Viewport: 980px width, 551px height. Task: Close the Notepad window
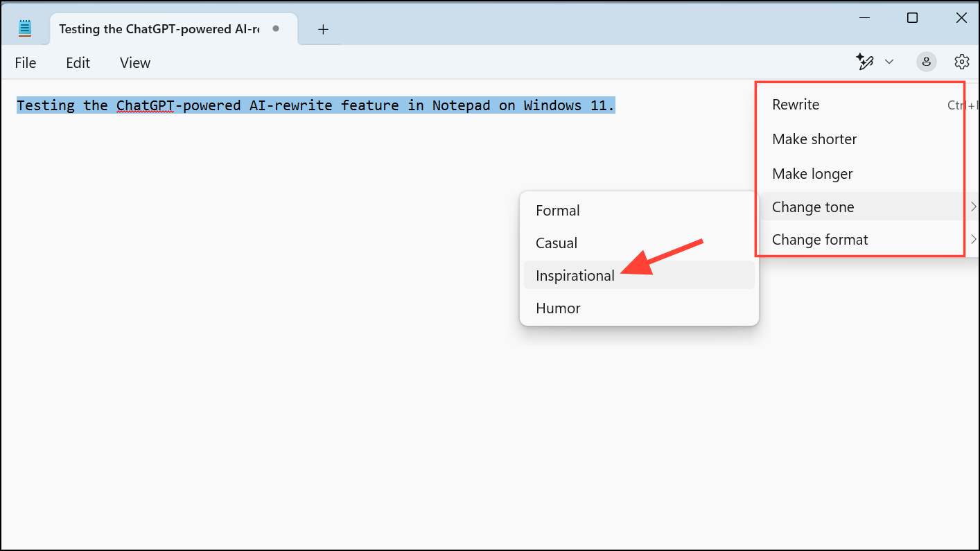[961, 18]
